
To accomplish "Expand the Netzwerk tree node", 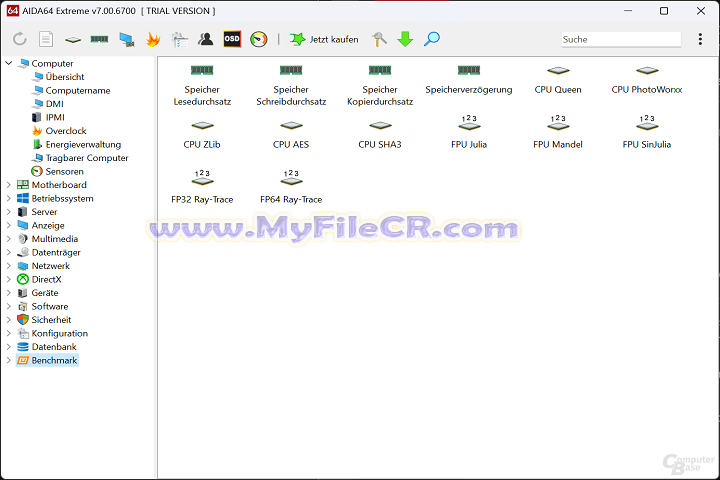I will [9, 266].
